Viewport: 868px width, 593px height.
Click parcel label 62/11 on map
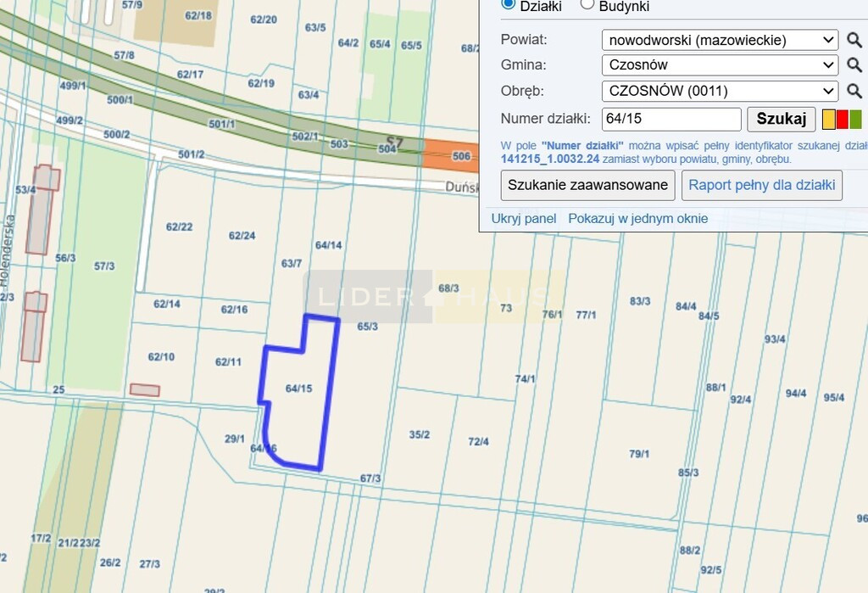pos(228,362)
